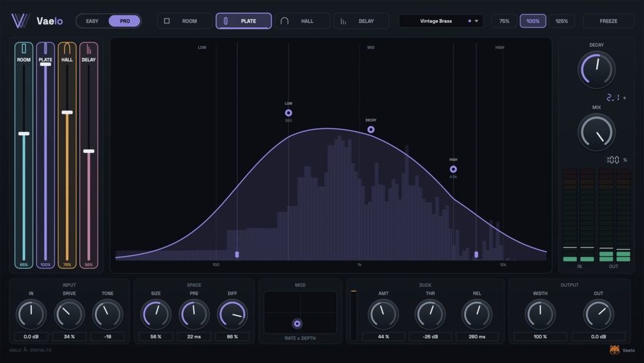
Task: Click the DECAY curve node
Action: pos(371,130)
